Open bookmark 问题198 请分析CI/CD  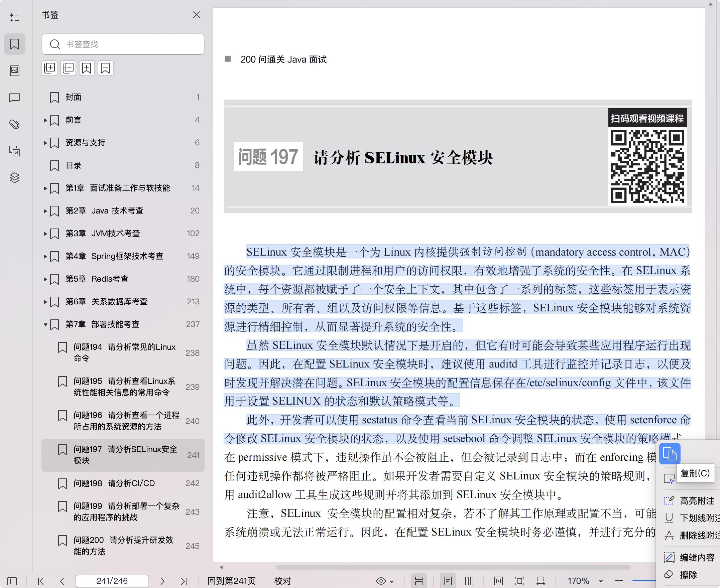123,483
